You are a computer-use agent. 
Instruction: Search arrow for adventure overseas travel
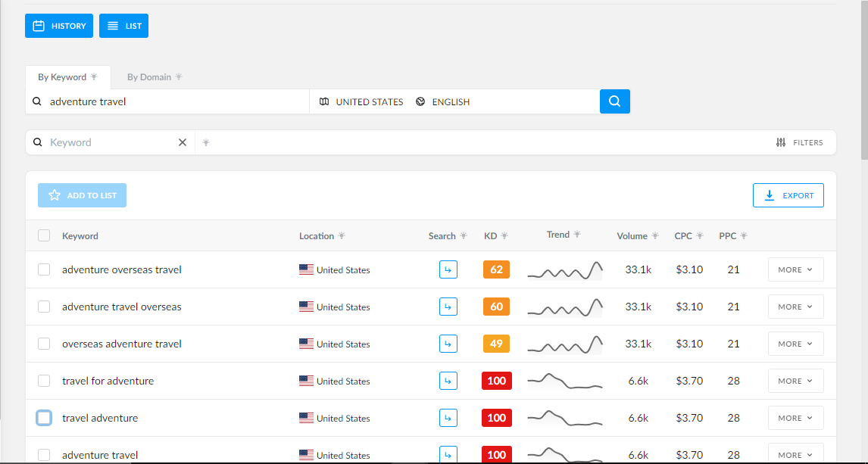pos(448,269)
